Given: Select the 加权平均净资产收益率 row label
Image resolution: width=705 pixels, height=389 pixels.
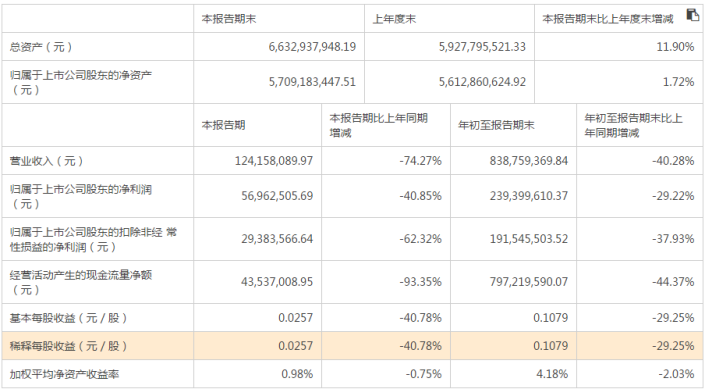Looking at the screenshot, I should tap(64, 374).
